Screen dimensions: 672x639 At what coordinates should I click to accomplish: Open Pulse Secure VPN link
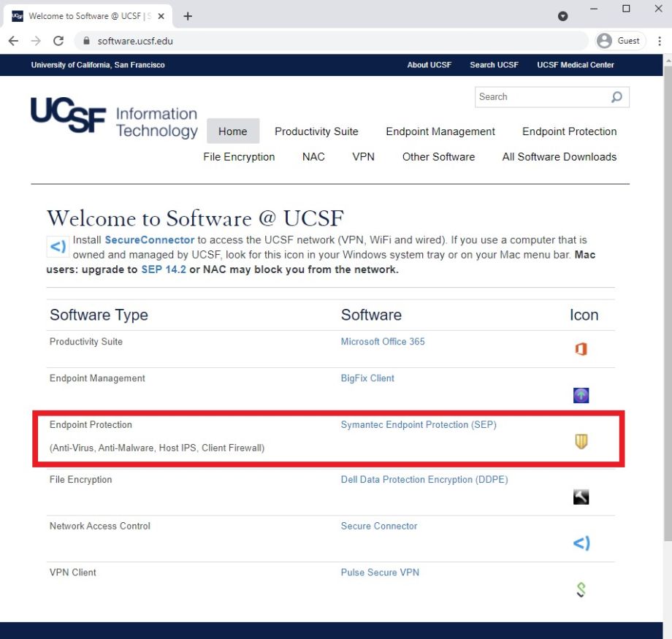click(380, 572)
